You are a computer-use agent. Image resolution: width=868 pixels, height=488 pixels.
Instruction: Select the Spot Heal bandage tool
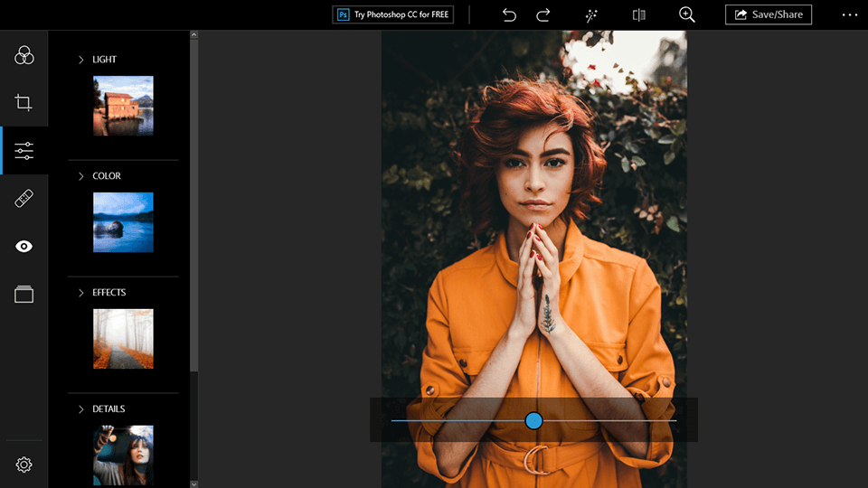click(x=24, y=199)
